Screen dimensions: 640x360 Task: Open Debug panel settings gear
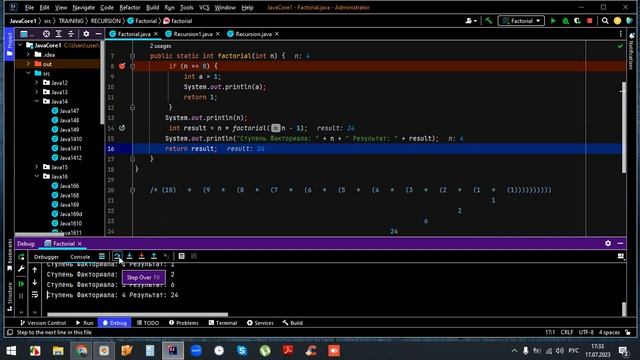pyautogui.click(x=608, y=243)
